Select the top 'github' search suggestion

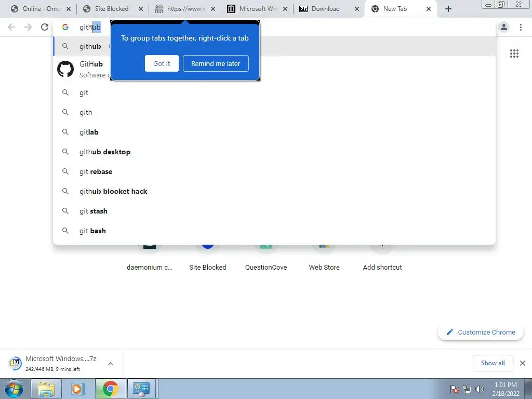[274, 46]
